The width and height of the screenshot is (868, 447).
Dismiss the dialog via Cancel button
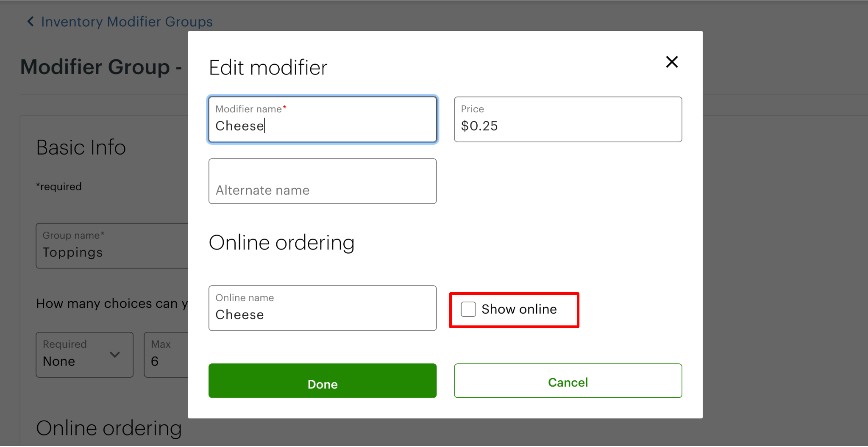click(x=568, y=381)
